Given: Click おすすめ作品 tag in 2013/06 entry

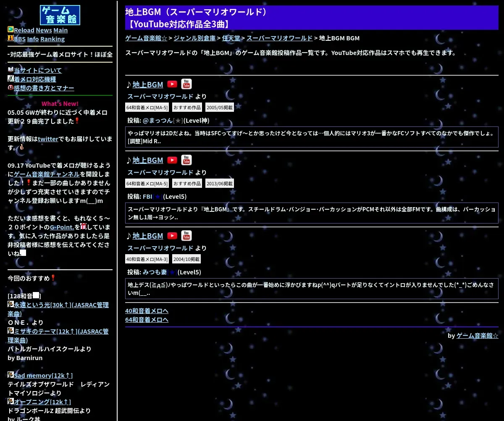Looking at the screenshot, I should tap(187, 183).
